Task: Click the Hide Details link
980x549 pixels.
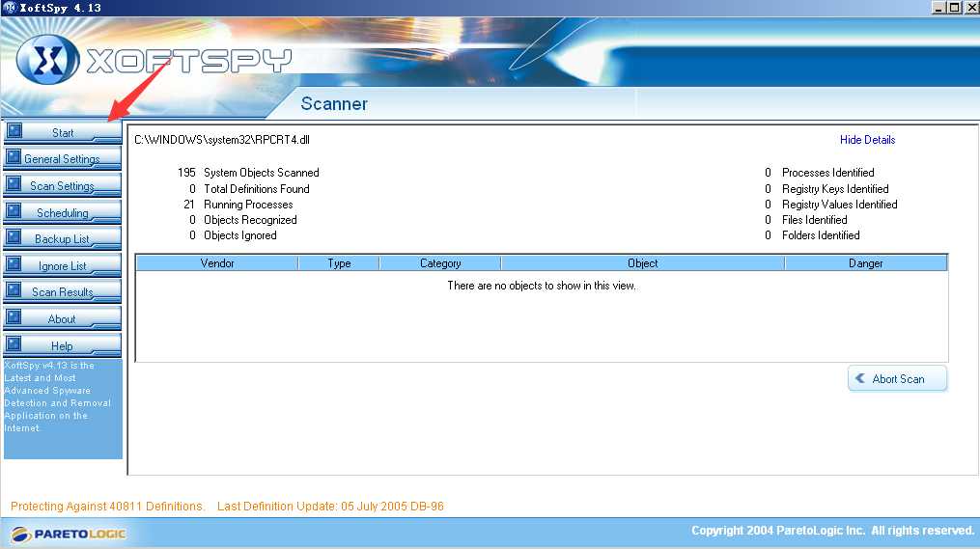Action: click(x=867, y=140)
